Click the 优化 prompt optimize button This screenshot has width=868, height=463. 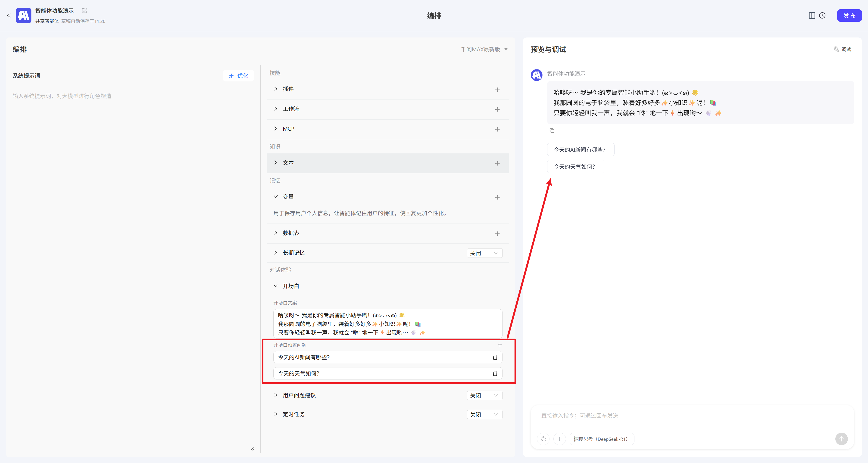238,75
